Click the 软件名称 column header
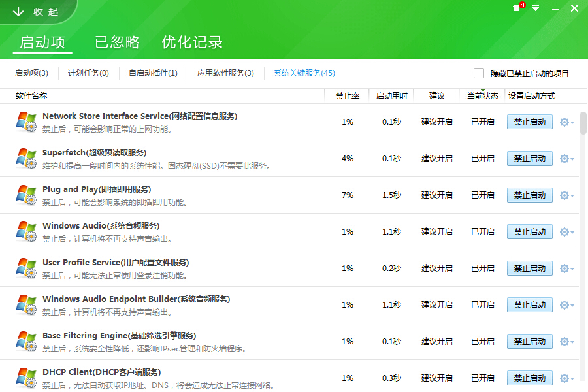The height and width of the screenshot is (392, 588). 31,96
